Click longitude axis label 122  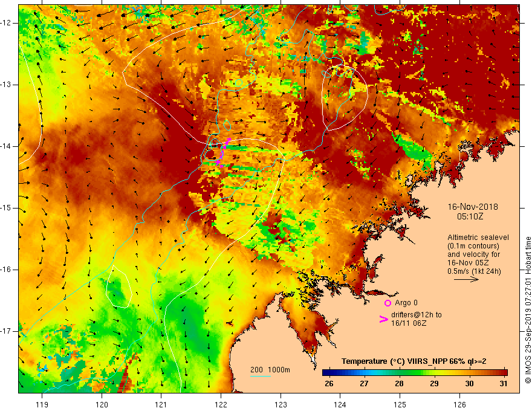(221, 404)
